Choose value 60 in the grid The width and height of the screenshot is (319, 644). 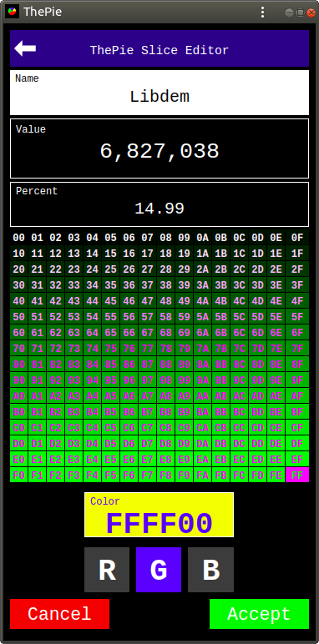pos(19,333)
